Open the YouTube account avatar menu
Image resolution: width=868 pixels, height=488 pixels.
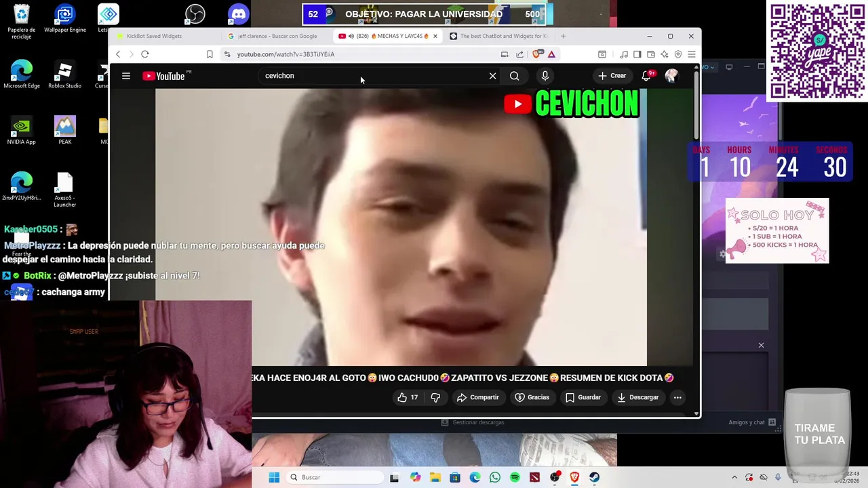[x=671, y=76]
